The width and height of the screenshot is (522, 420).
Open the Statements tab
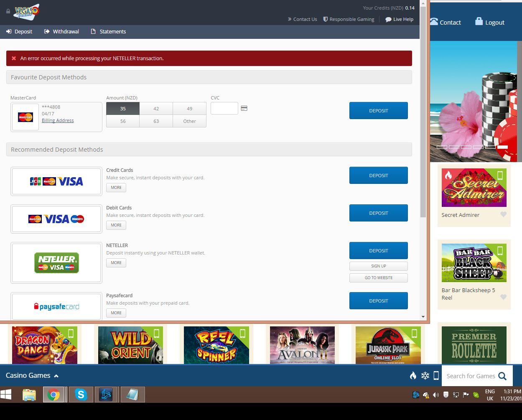coord(108,32)
